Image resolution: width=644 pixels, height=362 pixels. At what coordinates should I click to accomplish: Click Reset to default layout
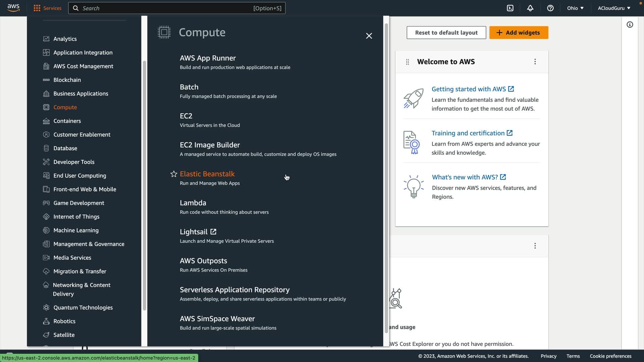(446, 33)
